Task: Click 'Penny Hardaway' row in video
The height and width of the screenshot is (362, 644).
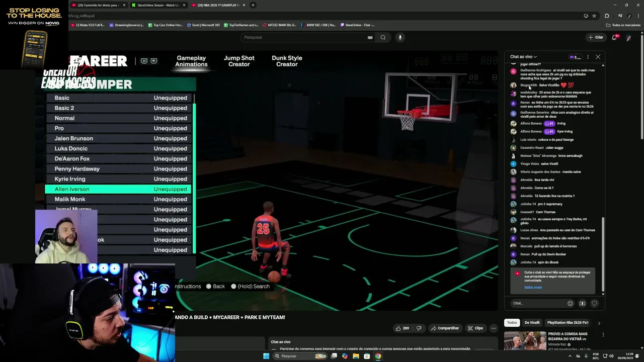Action: [118, 169]
